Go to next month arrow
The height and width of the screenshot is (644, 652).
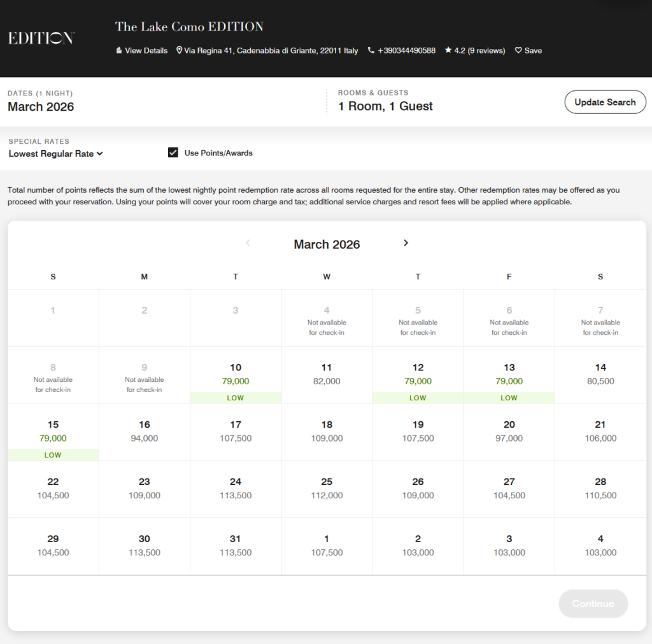click(406, 243)
